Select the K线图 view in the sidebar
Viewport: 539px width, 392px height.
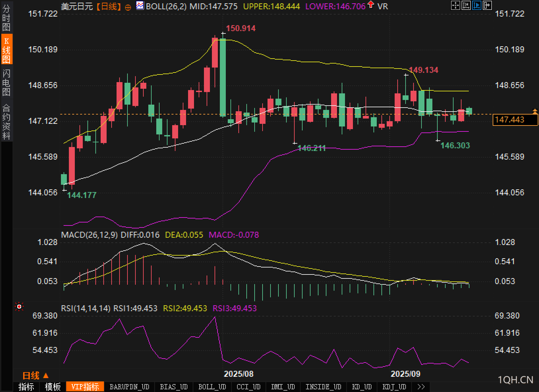(x=6, y=50)
